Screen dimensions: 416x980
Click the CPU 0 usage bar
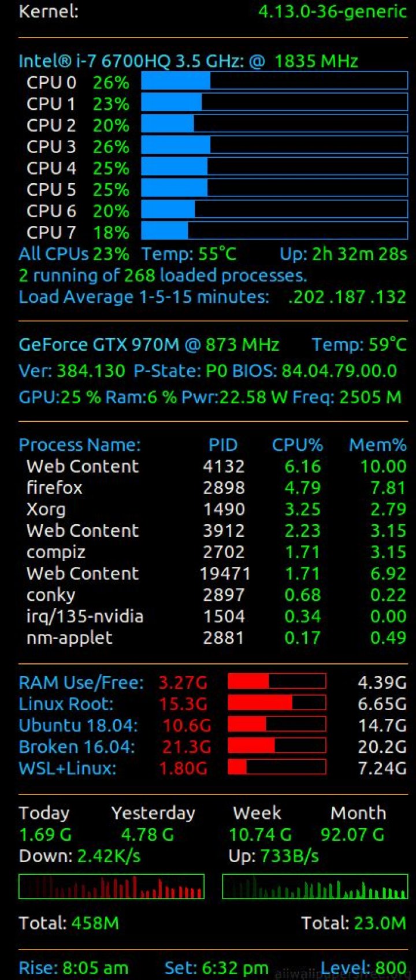coord(274,81)
